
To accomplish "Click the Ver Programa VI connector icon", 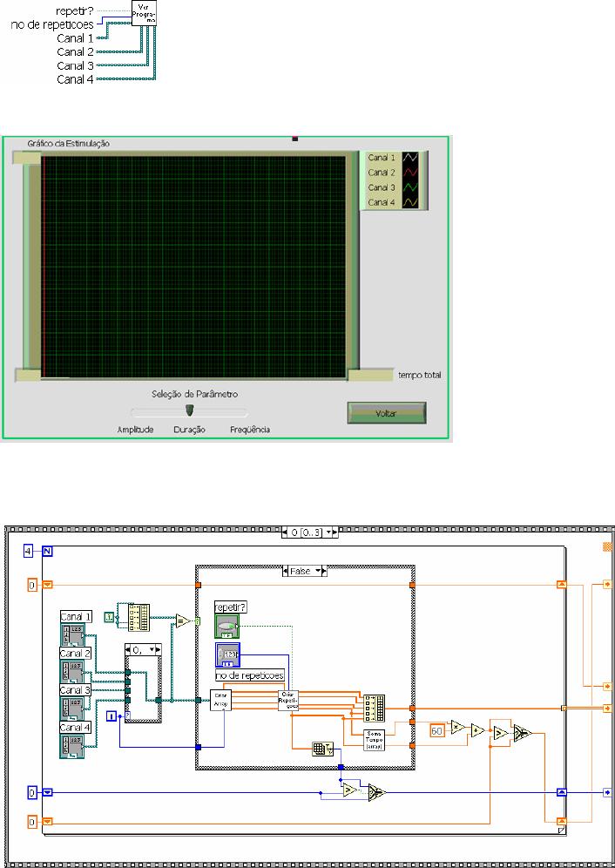I will pyautogui.click(x=144, y=12).
